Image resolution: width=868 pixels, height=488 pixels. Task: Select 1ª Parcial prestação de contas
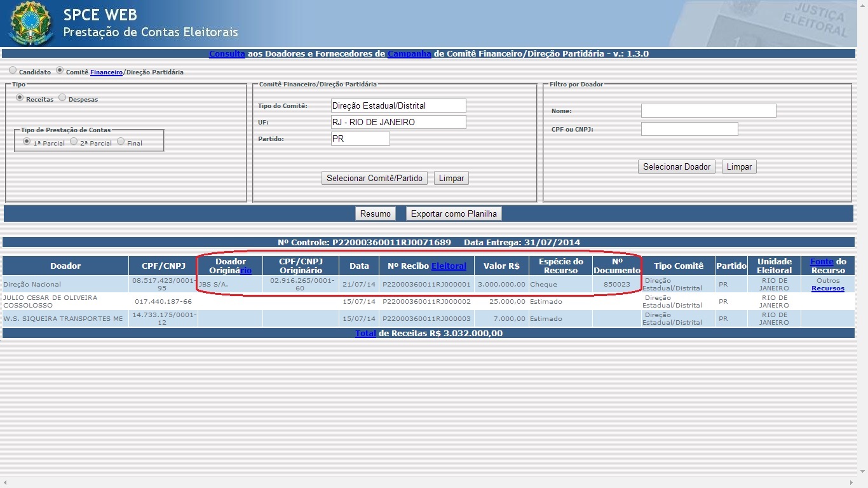point(27,142)
